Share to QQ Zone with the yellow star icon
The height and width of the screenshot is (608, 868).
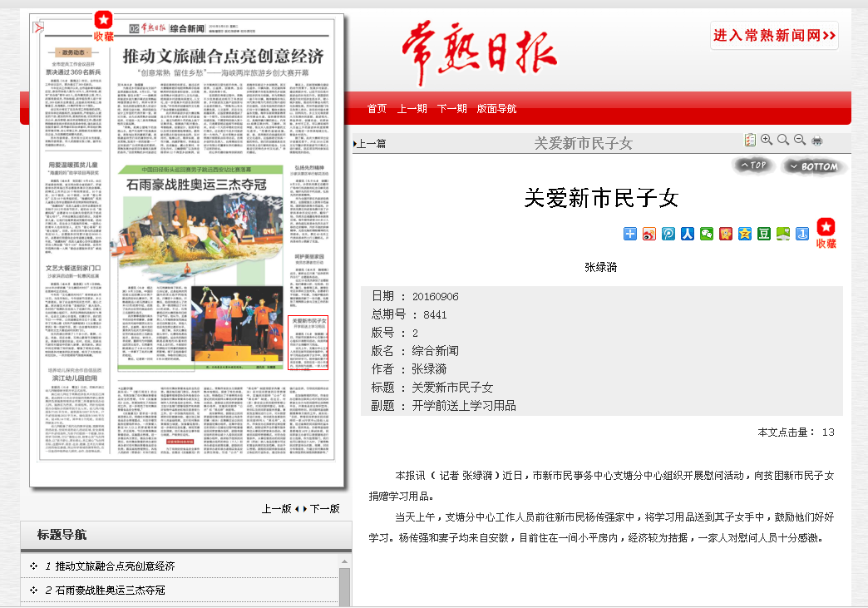[745, 234]
